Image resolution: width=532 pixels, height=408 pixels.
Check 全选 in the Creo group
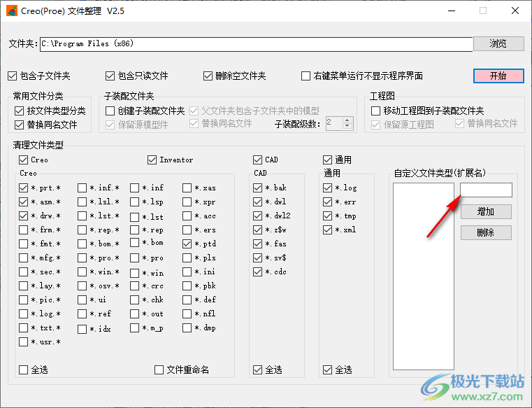coord(23,370)
